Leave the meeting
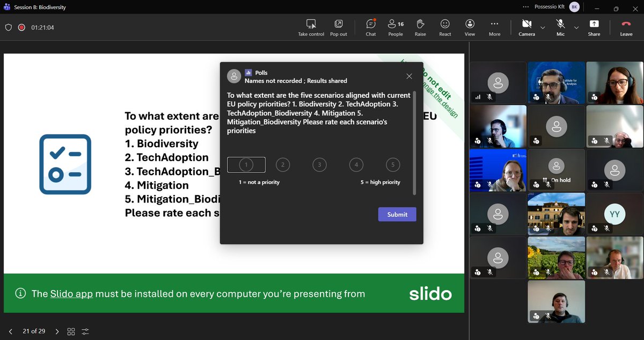 (x=626, y=27)
